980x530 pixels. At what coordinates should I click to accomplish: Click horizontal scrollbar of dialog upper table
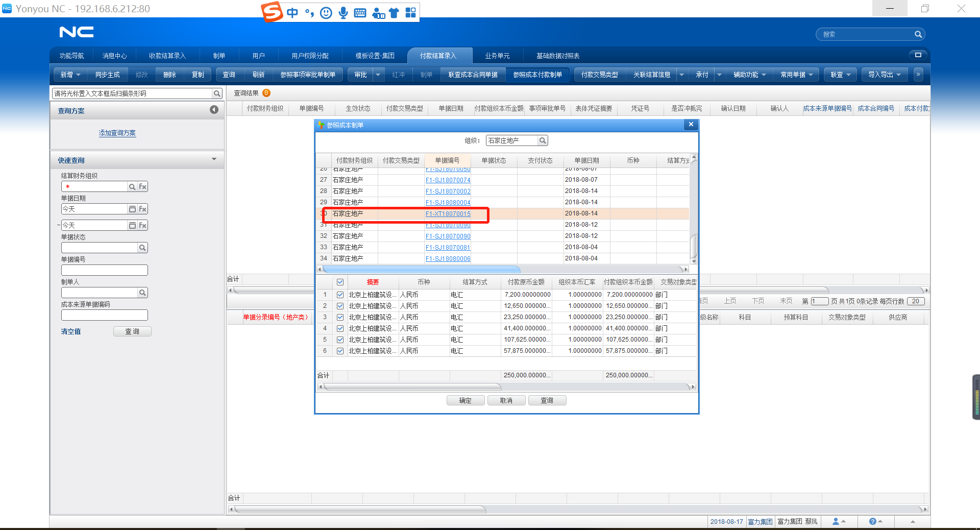[x=421, y=269]
